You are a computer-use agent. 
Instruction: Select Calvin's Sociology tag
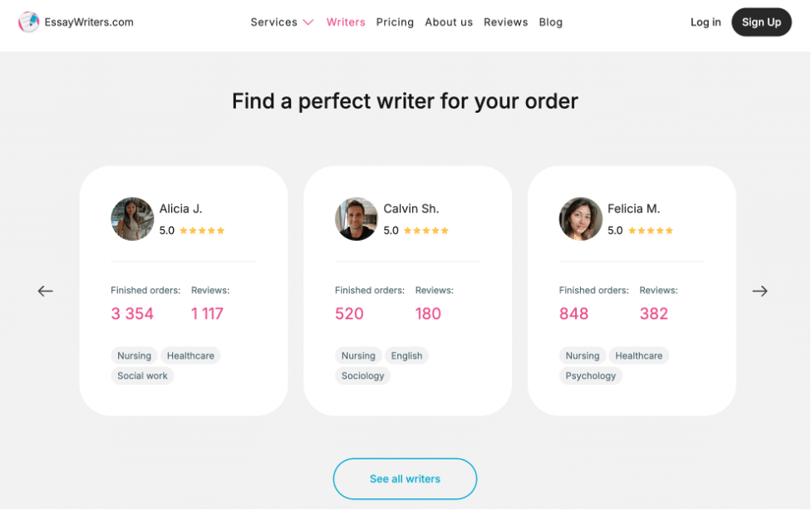click(x=363, y=376)
